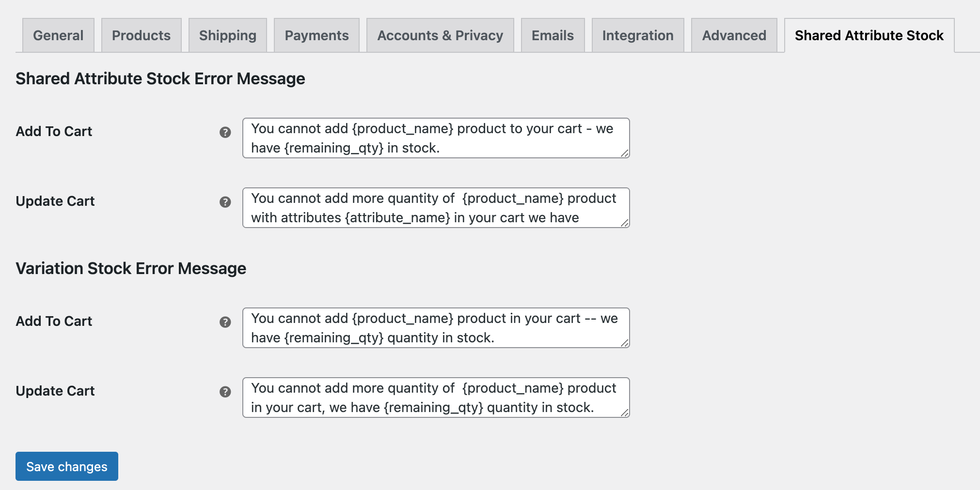Click the Save changes button

click(x=67, y=466)
